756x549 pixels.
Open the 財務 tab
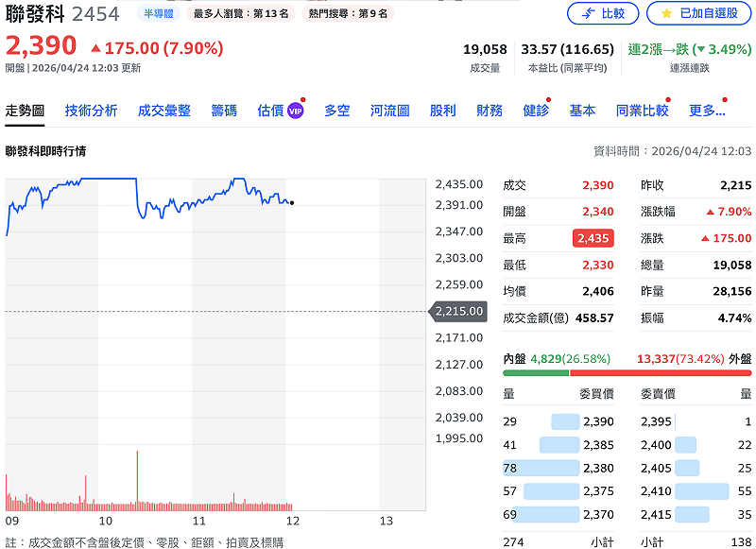pyautogui.click(x=490, y=109)
